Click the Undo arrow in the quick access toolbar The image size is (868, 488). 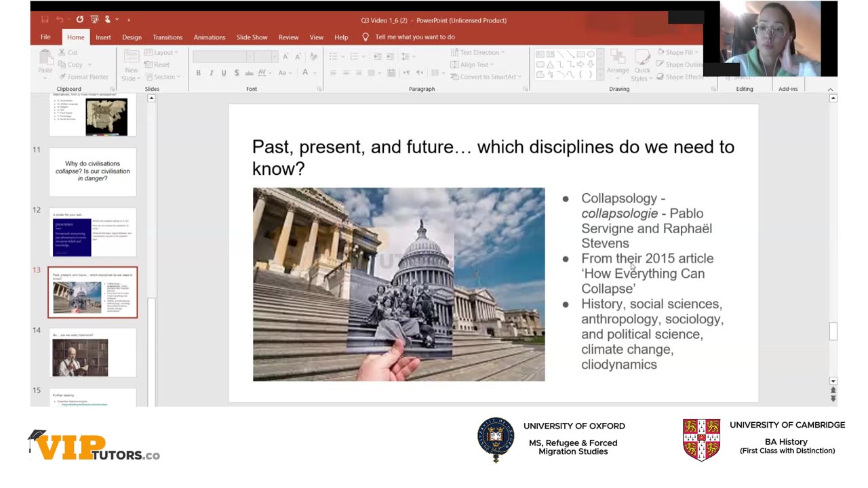pyautogui.click(x=60, y=20)
